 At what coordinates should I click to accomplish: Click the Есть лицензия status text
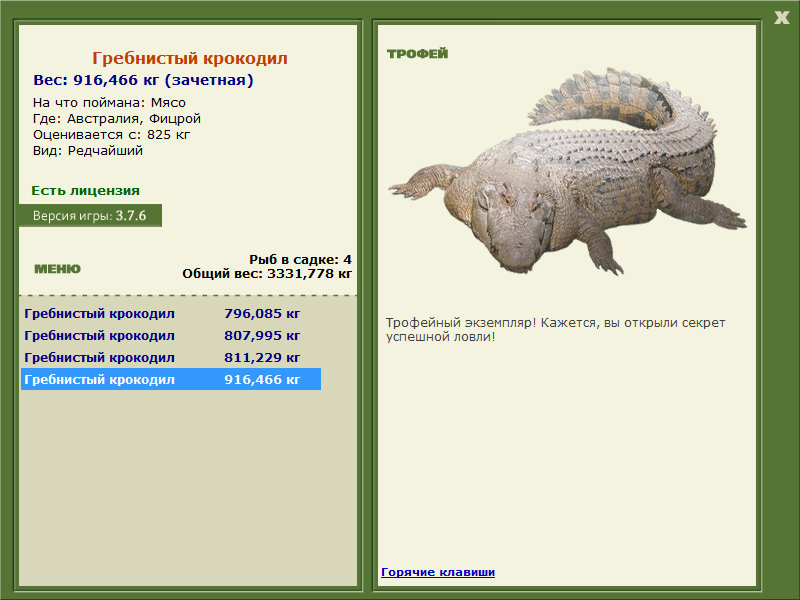(85, 190)
